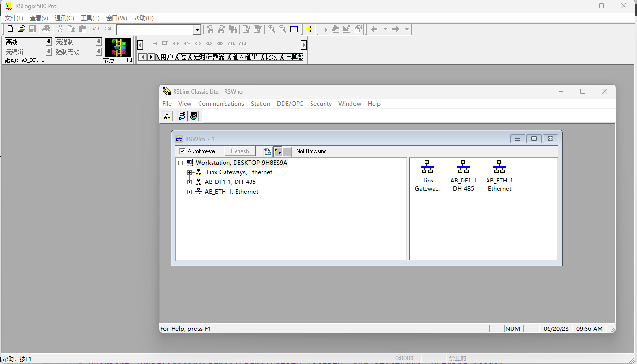
Task: Open the 离线 mode dropdown
Action: [x=49, y=42]
